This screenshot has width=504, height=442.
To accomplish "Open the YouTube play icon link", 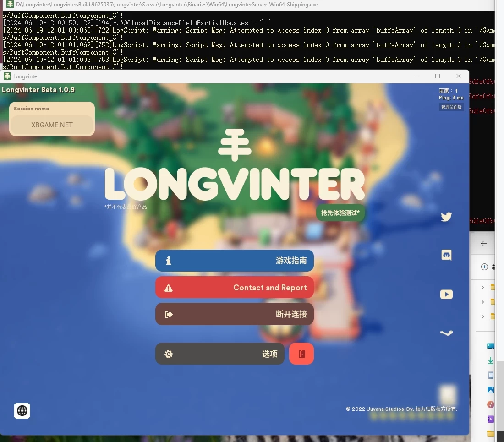I will [x=446, y=294].
